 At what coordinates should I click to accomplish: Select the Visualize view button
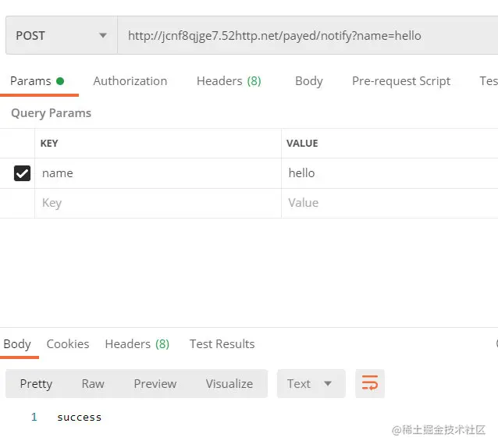(229, 384)
